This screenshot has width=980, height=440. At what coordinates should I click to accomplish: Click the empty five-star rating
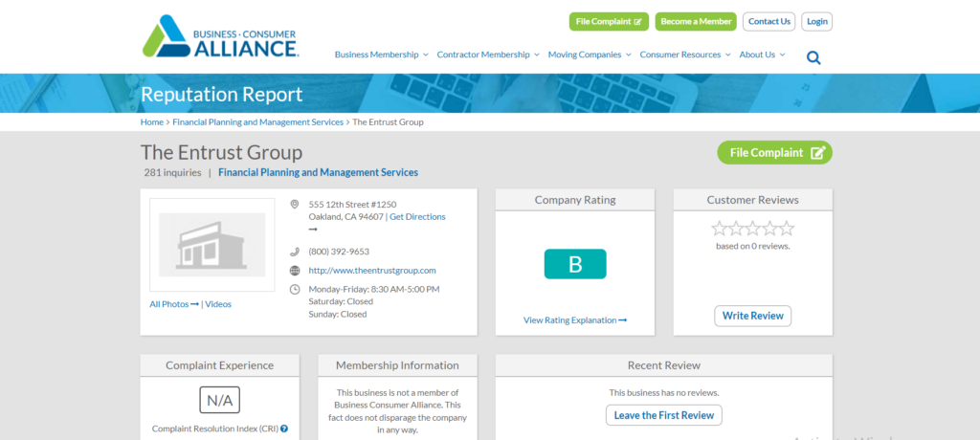pos(752,228)
